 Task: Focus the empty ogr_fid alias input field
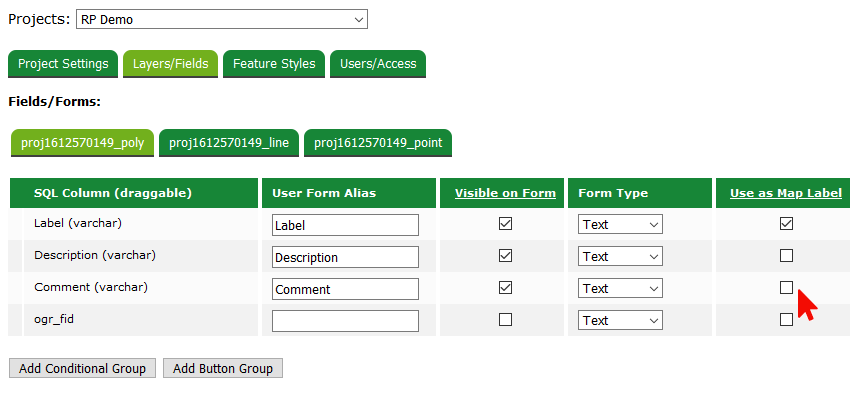click(x=345, y=321)
